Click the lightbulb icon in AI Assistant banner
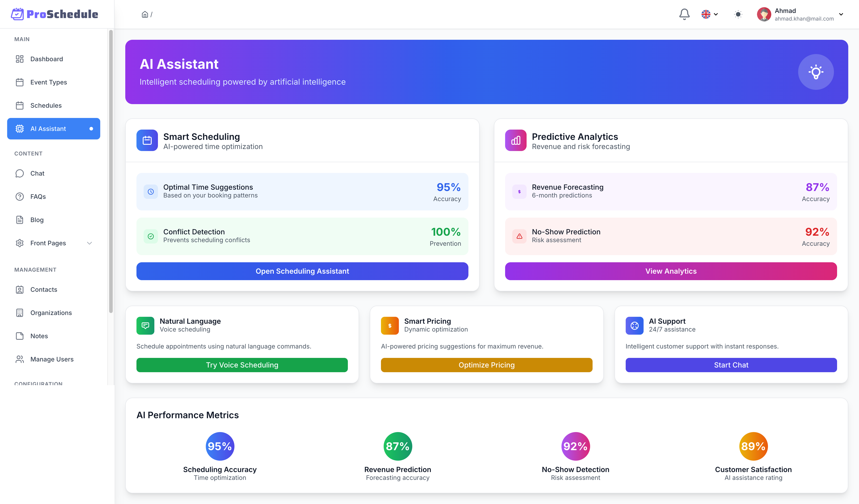 [x=816, y=72]
